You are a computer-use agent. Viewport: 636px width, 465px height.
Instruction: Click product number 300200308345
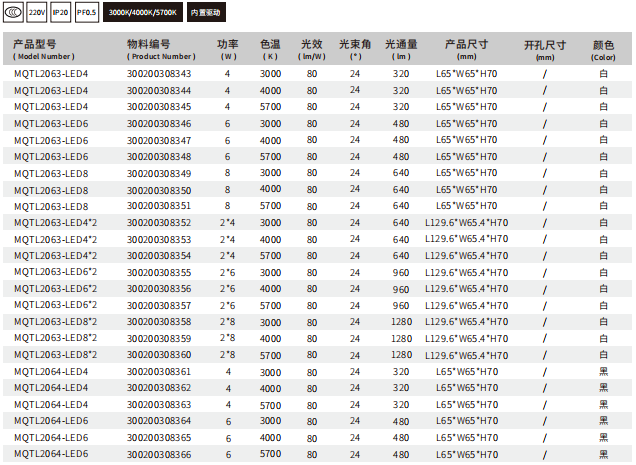pos(159,107)
